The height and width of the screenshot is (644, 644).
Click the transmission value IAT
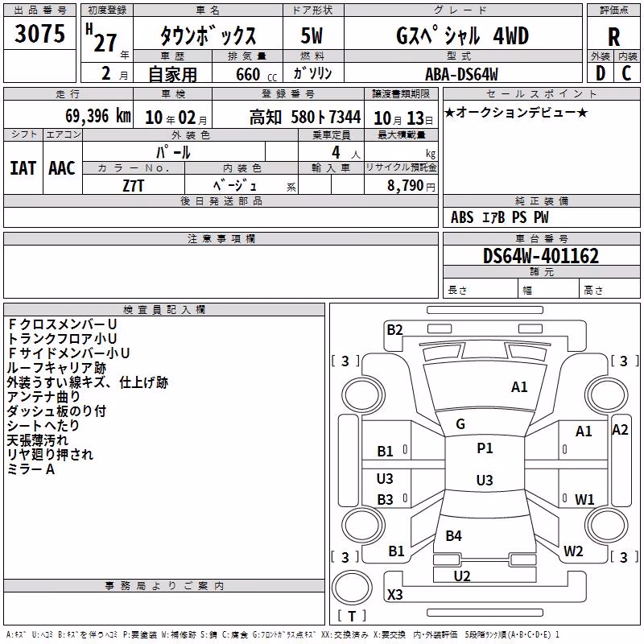[x=23, y=168]
